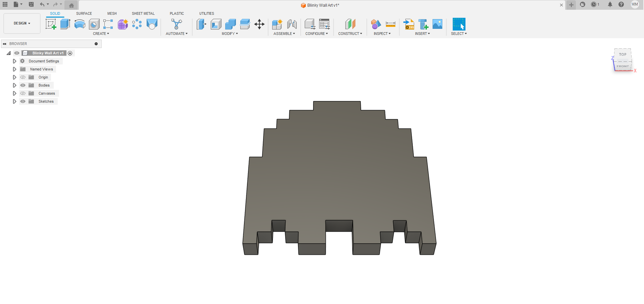Go to the Home tab icon
The width and height of the screenshot is (644, 304).
[71, 5]
